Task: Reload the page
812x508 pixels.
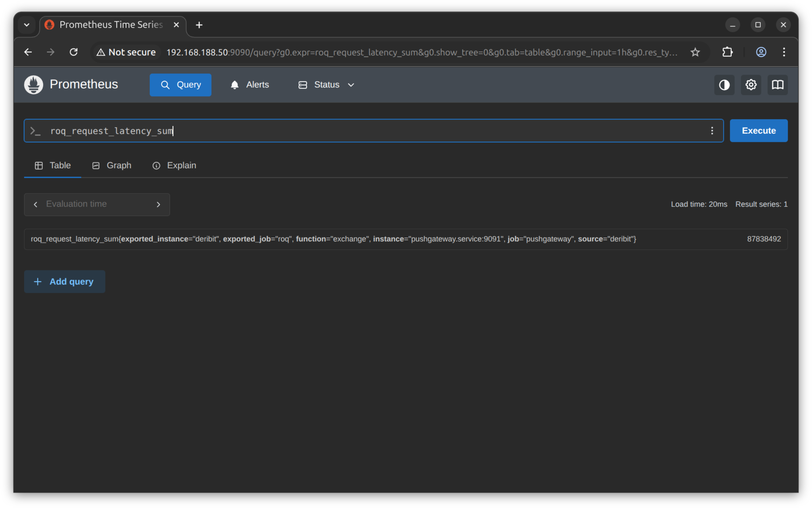Action: pyautogui.click(x=74, y=52)
